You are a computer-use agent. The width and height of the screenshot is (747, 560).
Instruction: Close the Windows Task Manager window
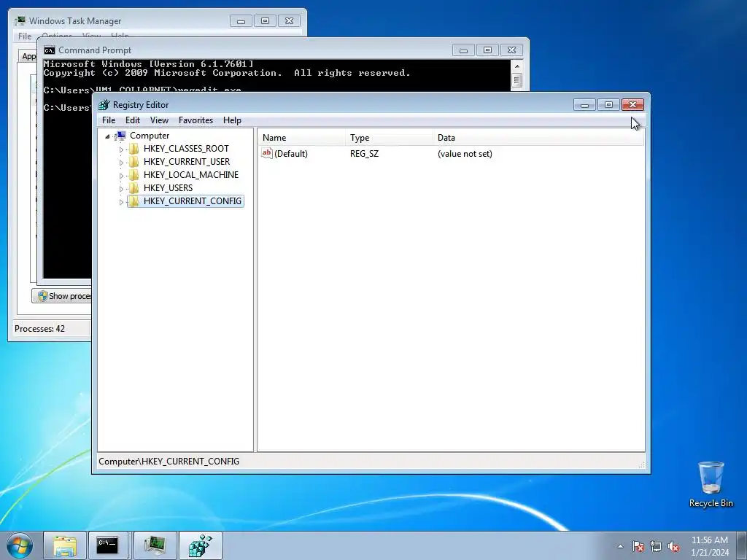click(289, 21)
